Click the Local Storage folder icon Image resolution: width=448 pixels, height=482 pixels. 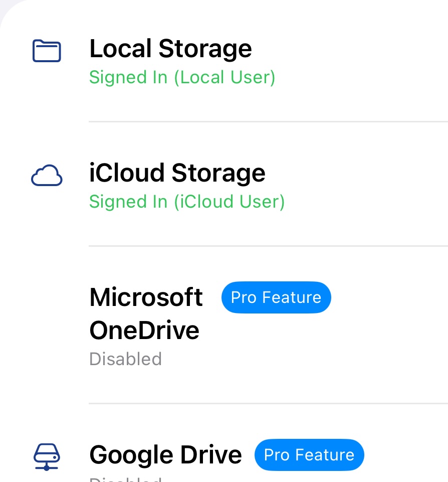tap(47, 51)
